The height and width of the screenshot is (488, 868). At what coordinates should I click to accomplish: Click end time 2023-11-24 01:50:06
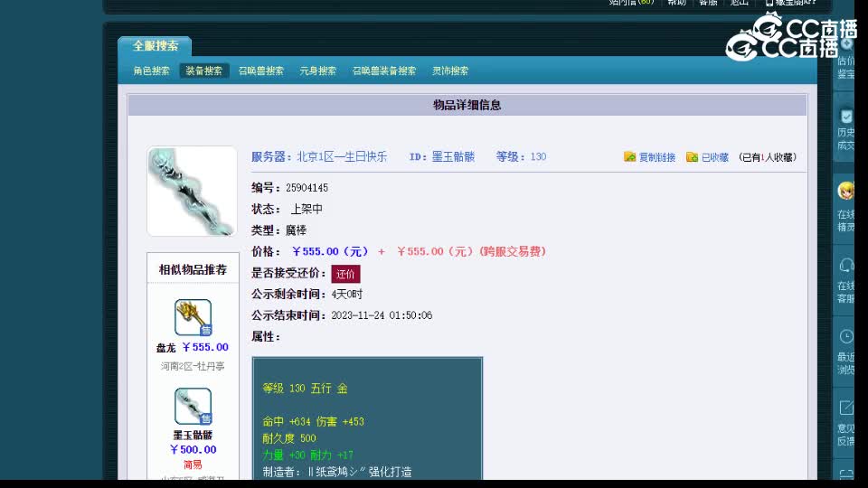tap(382, 315)
